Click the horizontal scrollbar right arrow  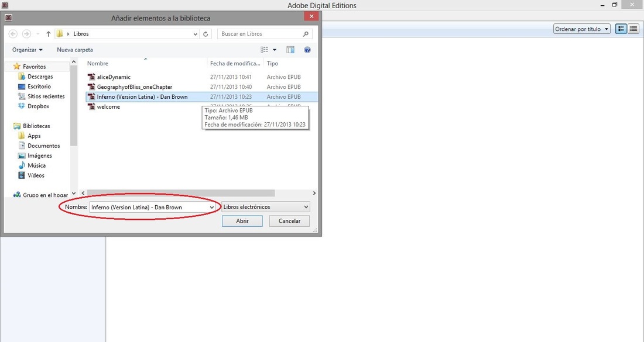coord(314,193)
